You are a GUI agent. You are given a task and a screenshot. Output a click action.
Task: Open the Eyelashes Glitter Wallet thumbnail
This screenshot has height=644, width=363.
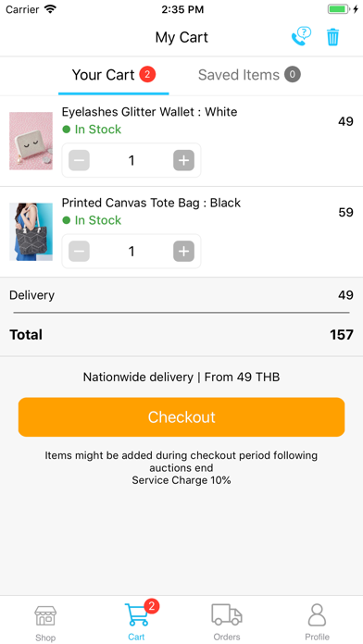31,141
